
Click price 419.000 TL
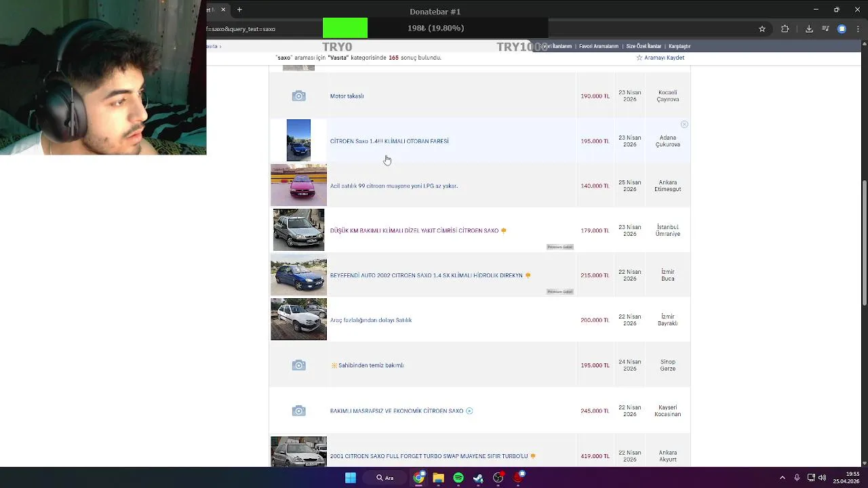coord(595,456)
